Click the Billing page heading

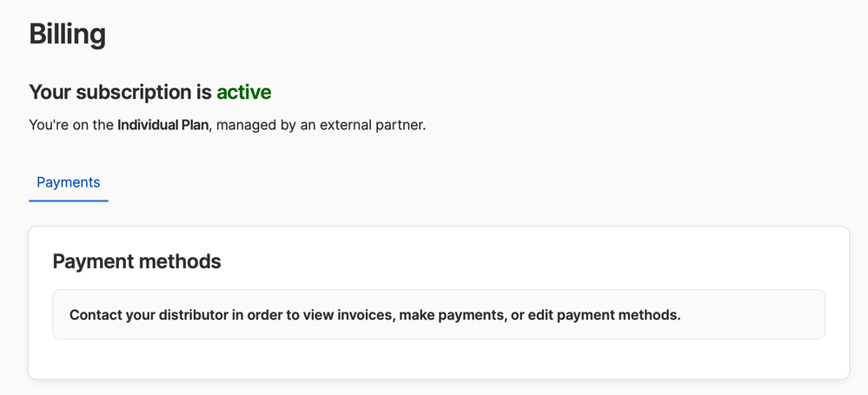point(67,35)
